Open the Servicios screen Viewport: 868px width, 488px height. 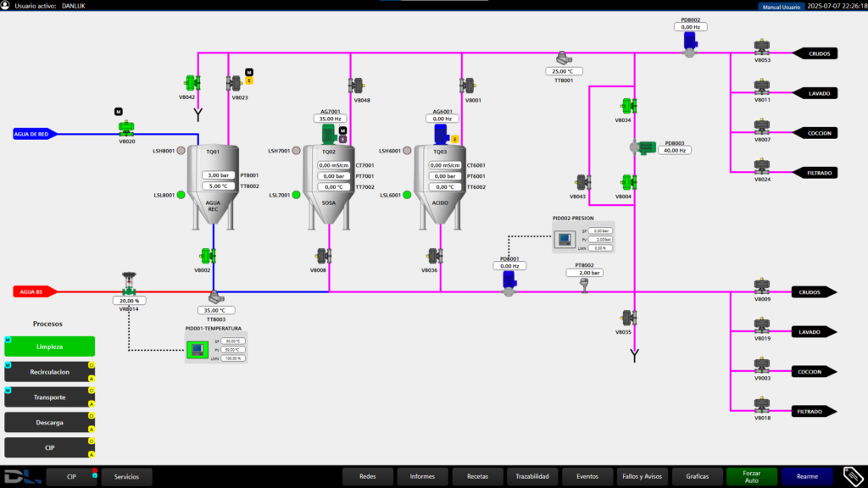[x=127, y=476]
